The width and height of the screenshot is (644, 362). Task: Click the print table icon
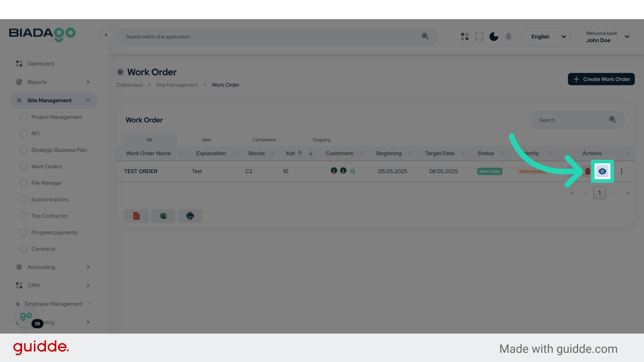(x=190, y=216)
